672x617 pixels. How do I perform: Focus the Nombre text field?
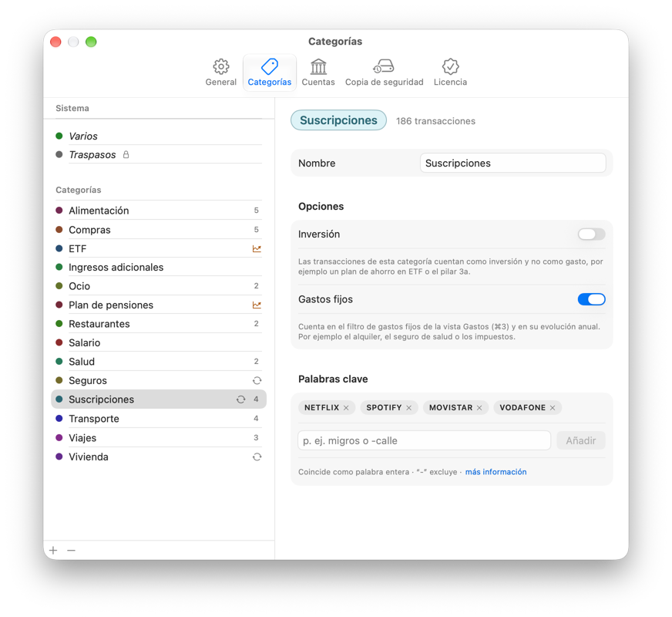512,163
